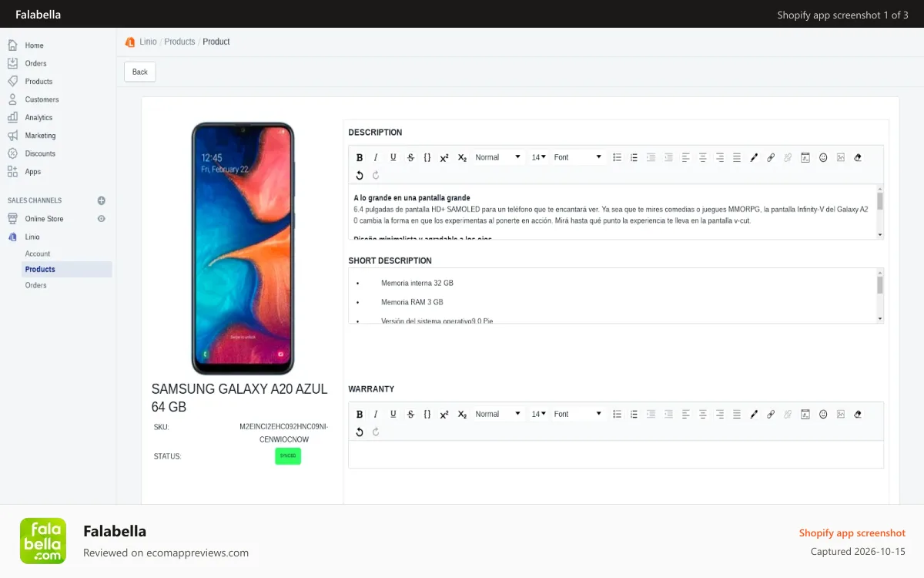Viewport: 924px width, 578px height.
Task: Undo the last change in Description editor
Action: tap(360, 175)
